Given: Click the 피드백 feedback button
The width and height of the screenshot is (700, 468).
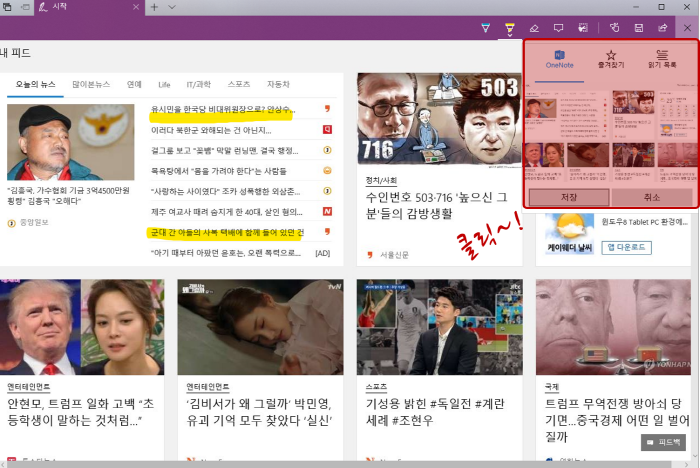Looking at the screenshot, I should coord(663,442).
